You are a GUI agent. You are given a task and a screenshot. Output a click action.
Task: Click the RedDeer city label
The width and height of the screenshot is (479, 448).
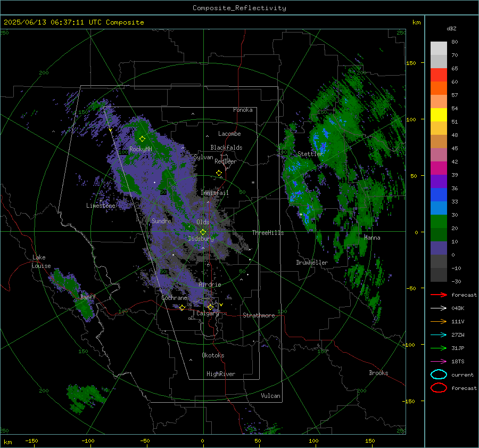click(x=226, y=161)
